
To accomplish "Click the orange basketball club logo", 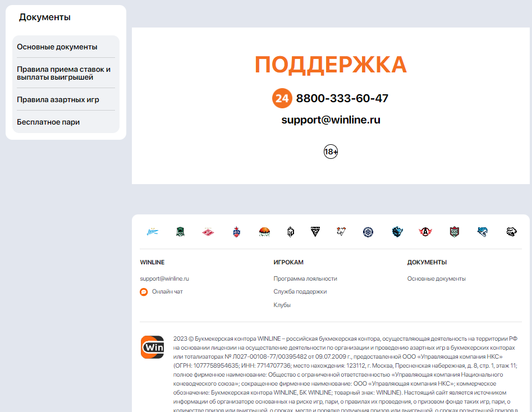I will point(264,232).
